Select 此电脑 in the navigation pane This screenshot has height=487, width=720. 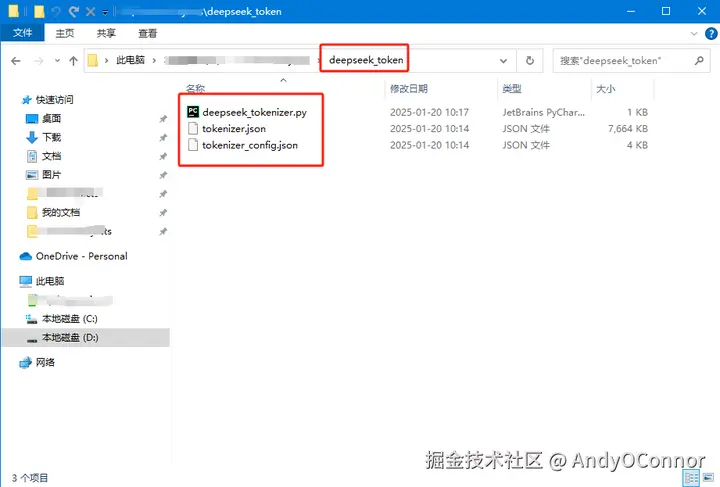pyautogui.click(x=50, y=281)
